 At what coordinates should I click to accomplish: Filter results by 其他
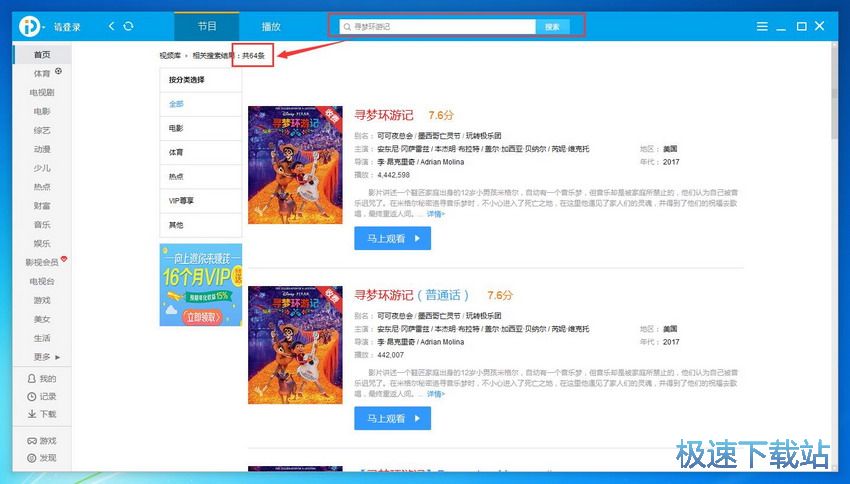(201, 225)
